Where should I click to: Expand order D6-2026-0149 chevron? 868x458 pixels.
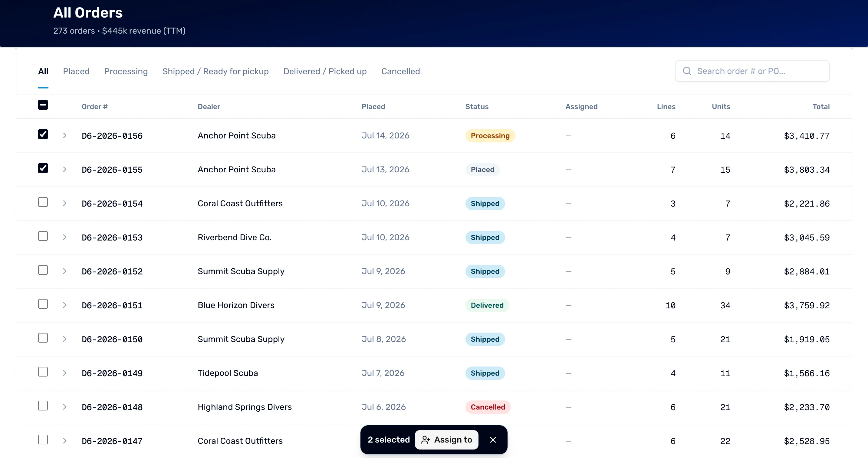[65, 373]
